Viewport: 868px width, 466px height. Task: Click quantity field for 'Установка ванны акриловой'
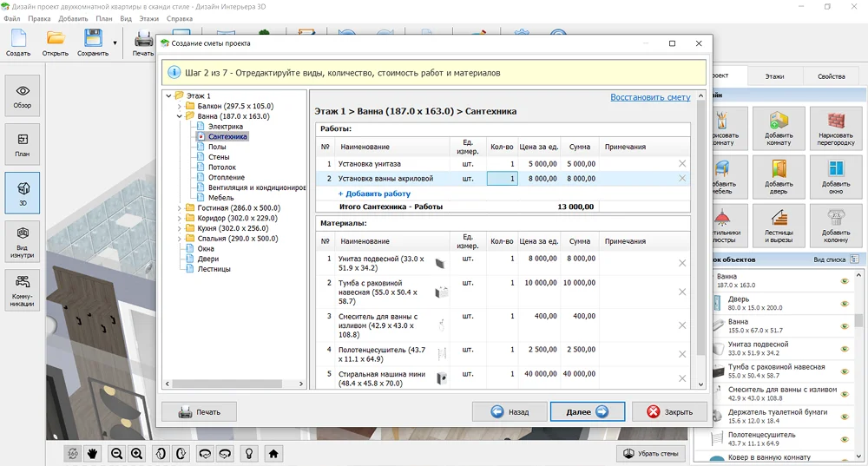[502, 179]
